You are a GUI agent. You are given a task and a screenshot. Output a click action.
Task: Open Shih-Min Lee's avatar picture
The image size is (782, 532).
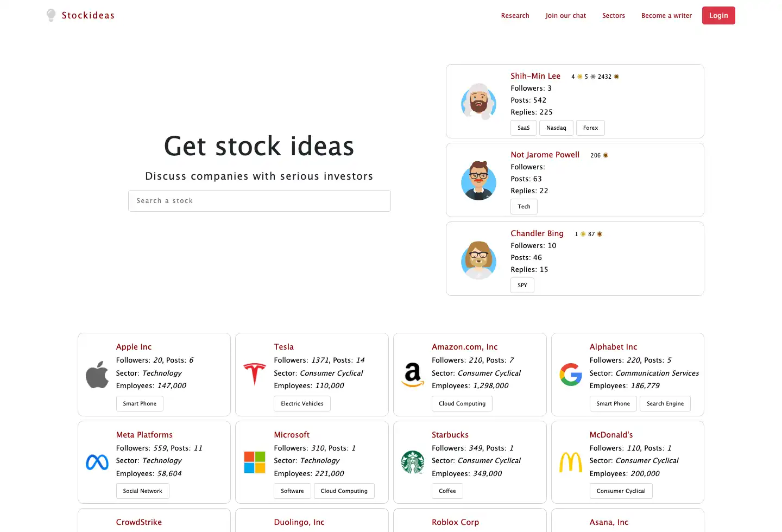tap(478, 102)
